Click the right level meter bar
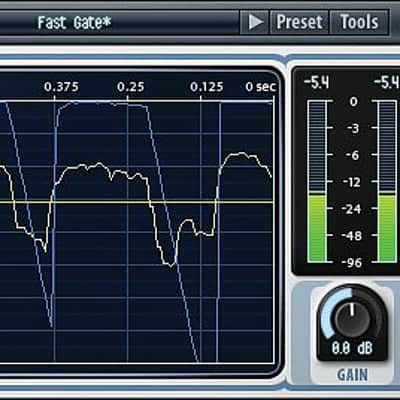Image resolution: width=400 pixels, height=400 pixels. coord(387,182)
